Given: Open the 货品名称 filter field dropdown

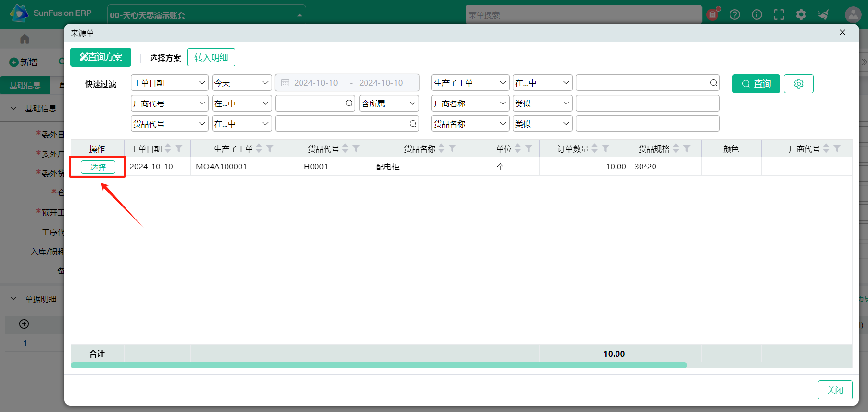Looking at the screenshot, I should pos(470,124).
